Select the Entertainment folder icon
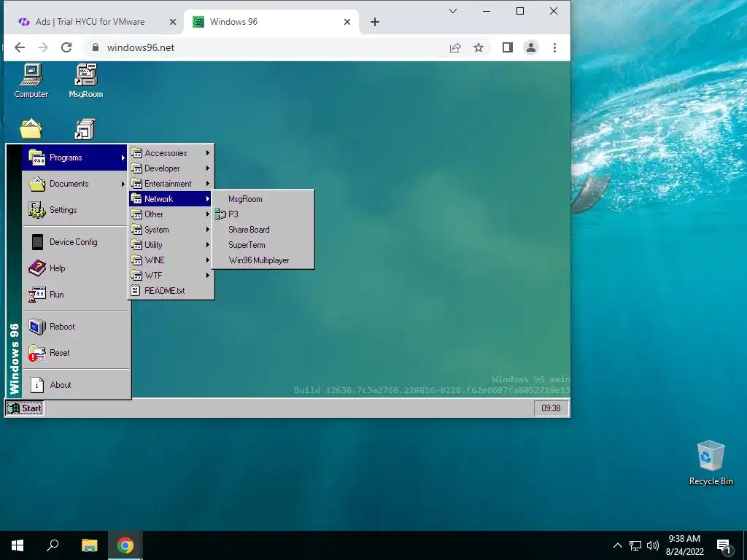Screen dimensions: 747x560 [x=136, y=183]
